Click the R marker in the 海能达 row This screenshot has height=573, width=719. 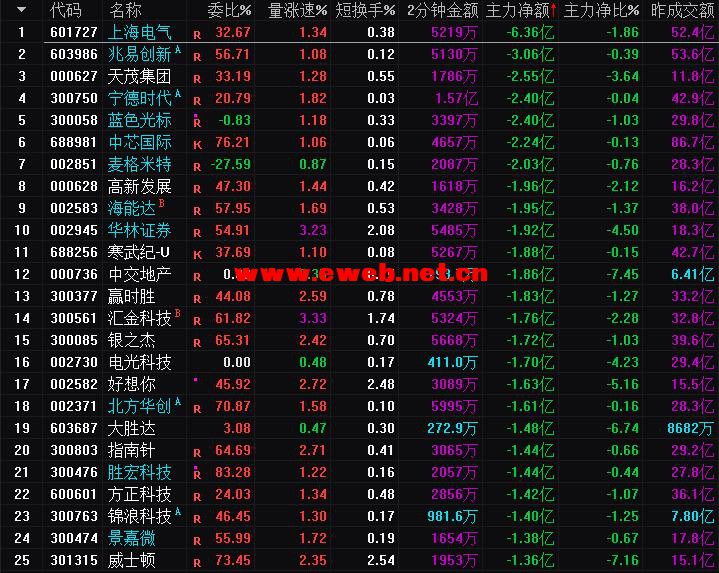(197, 211)
